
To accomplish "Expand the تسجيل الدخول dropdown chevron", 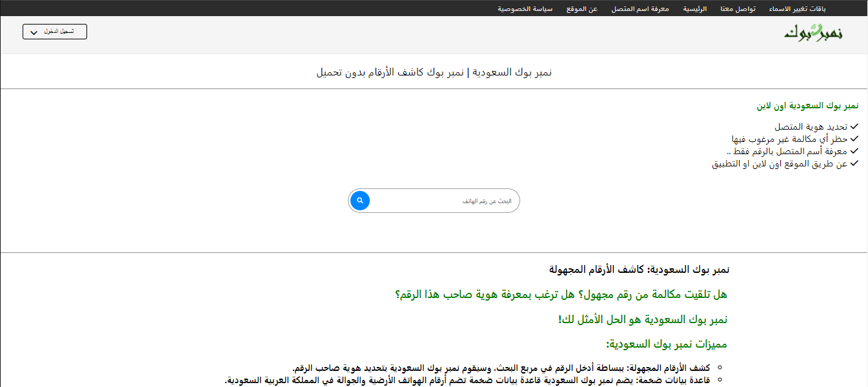I will [34, 31].
